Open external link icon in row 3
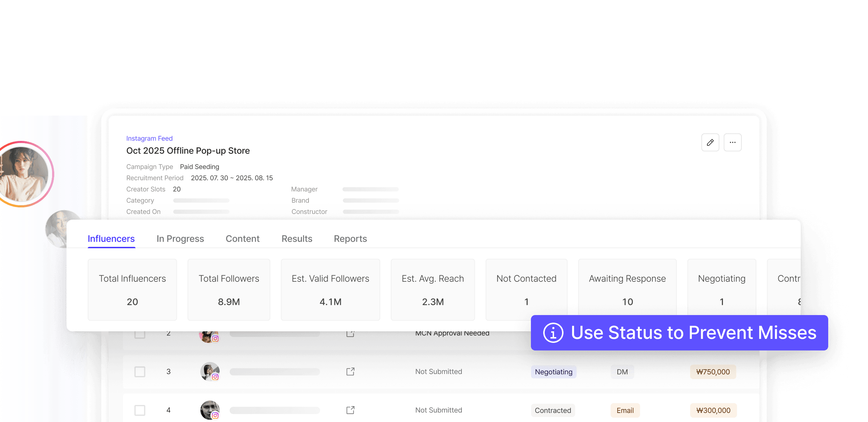The height and width of the screenshot is (422, 868). point(350,371)
